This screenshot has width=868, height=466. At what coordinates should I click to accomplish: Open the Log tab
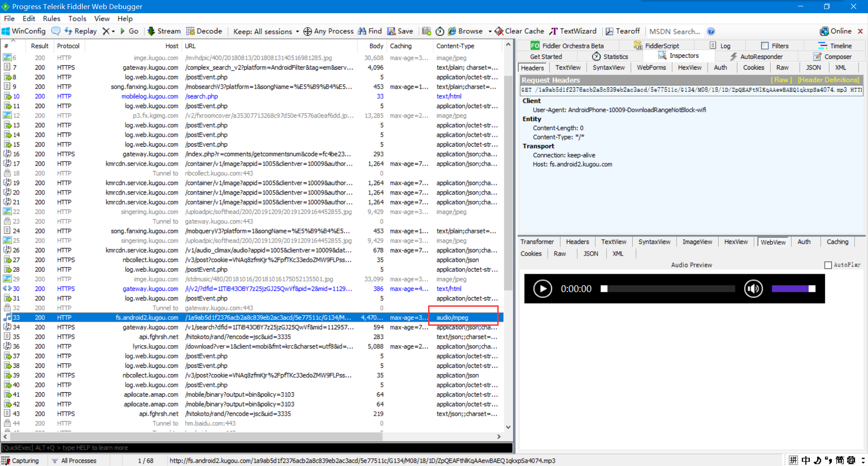coord(720,46)
